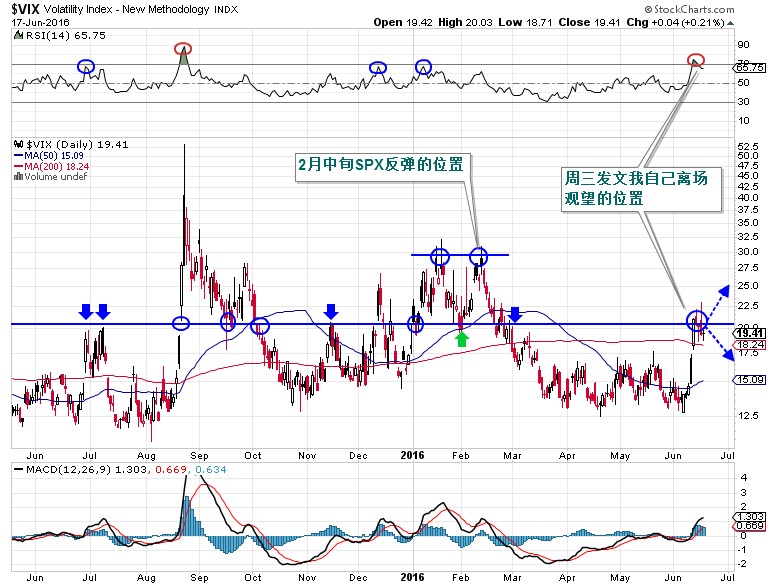
Task: Click the 25.0 price axis label
Action: coord(748,286)
